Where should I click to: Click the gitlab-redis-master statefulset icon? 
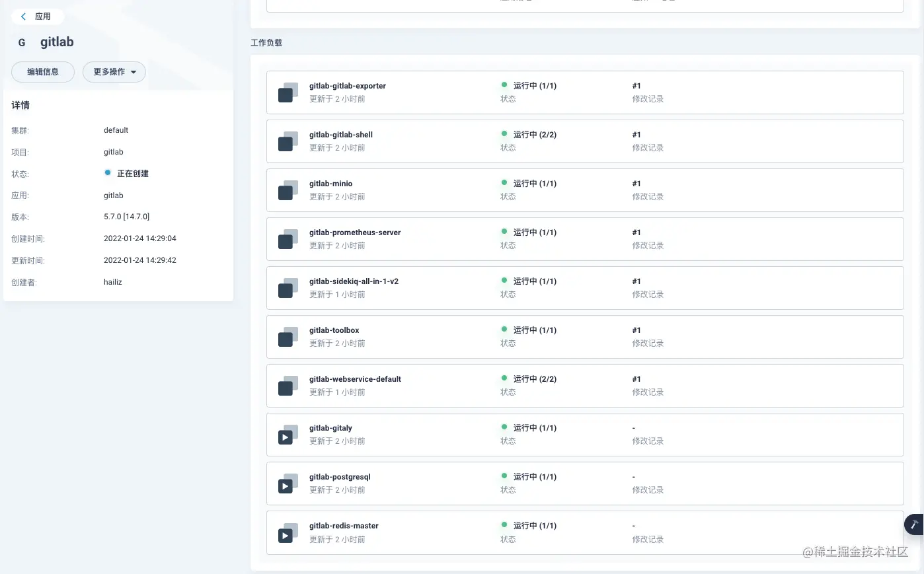288,532
